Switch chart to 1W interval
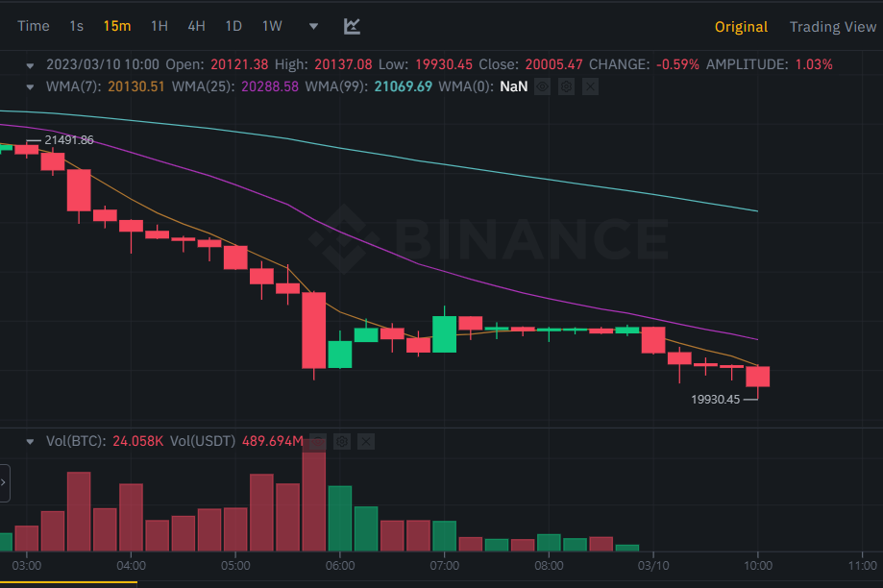The width and height of the screenshot is (883, 588). pyautogui.click(x=272, y=26)
